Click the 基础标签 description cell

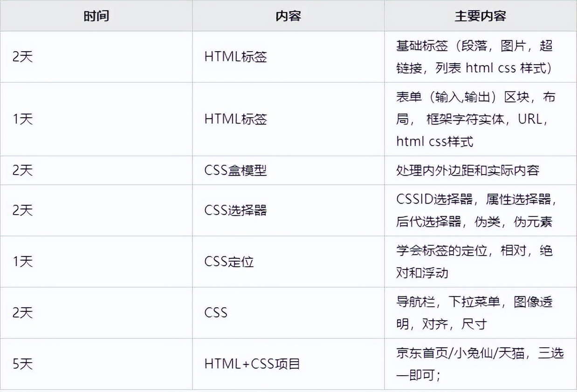475,56
